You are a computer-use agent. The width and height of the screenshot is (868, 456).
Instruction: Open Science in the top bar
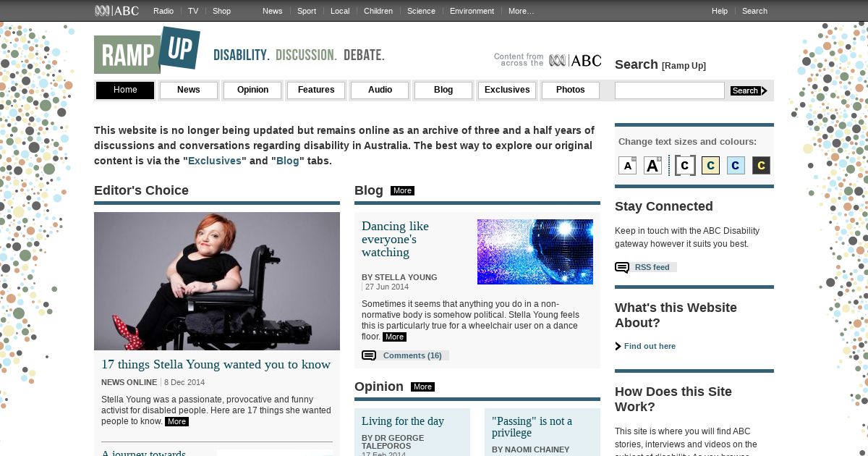coord(421,11)
